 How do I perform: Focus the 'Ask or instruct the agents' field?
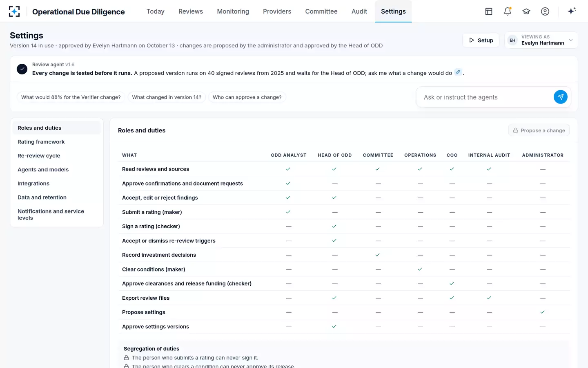pyautogui.click(x=486, y=97)
